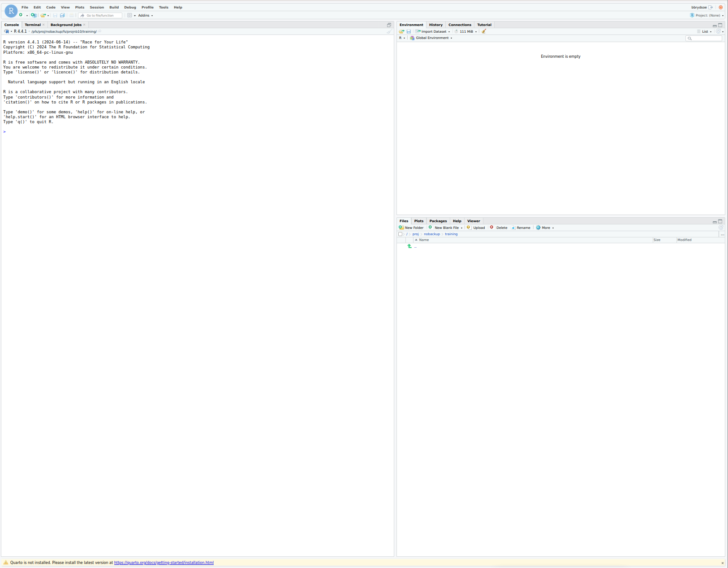This screenshot has height=568, width=728.
Task: Click the clear objects broom in Environment
Action: pos(484,31)
